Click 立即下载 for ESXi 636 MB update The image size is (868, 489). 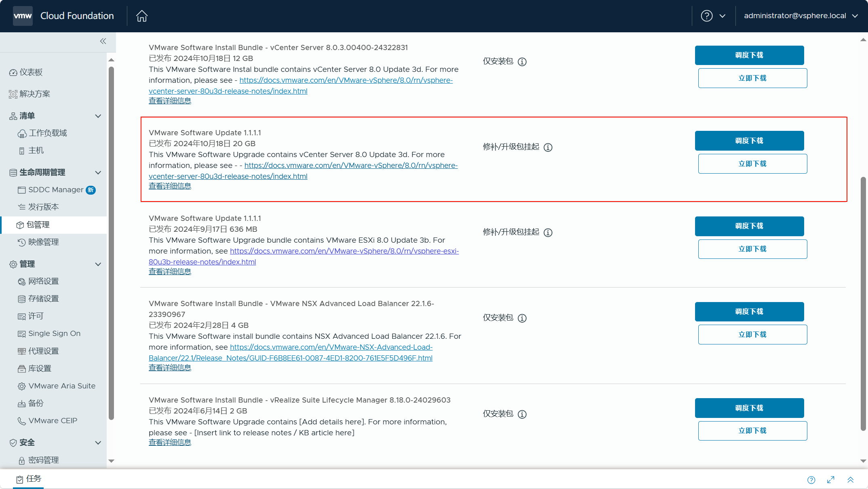tap(752, 249)
